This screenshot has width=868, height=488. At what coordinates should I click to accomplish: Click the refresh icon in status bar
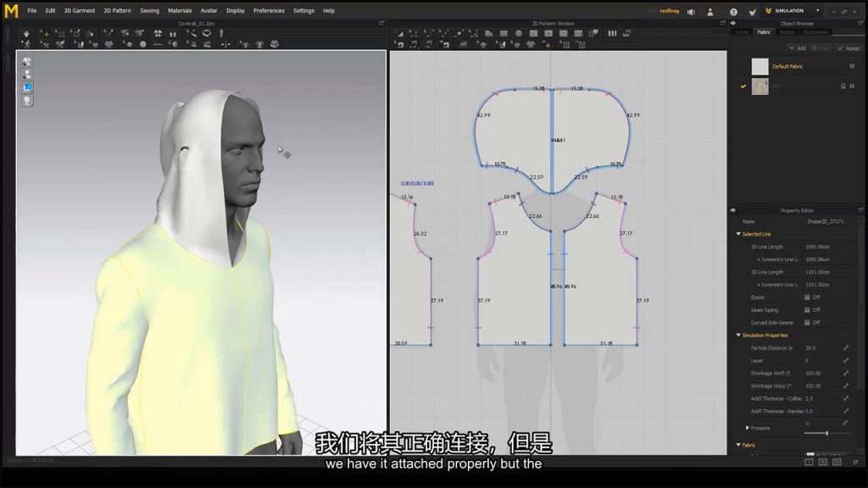tap(855, 462)
